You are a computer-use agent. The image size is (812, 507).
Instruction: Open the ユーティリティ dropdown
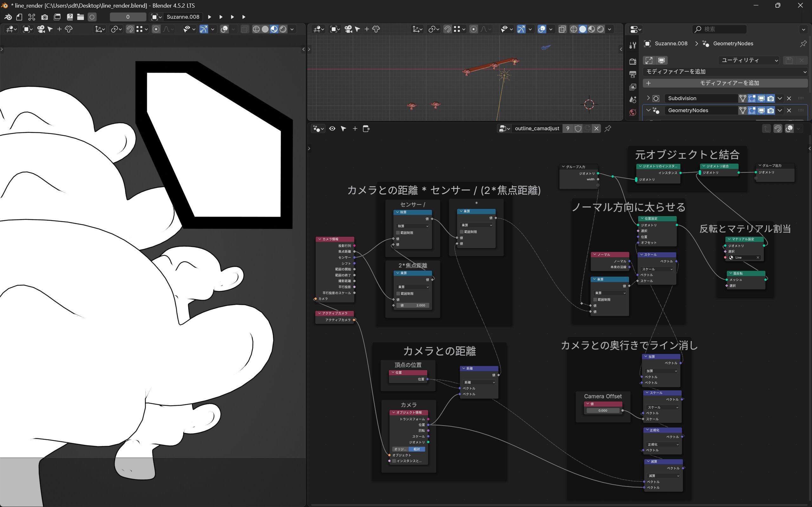749,60
